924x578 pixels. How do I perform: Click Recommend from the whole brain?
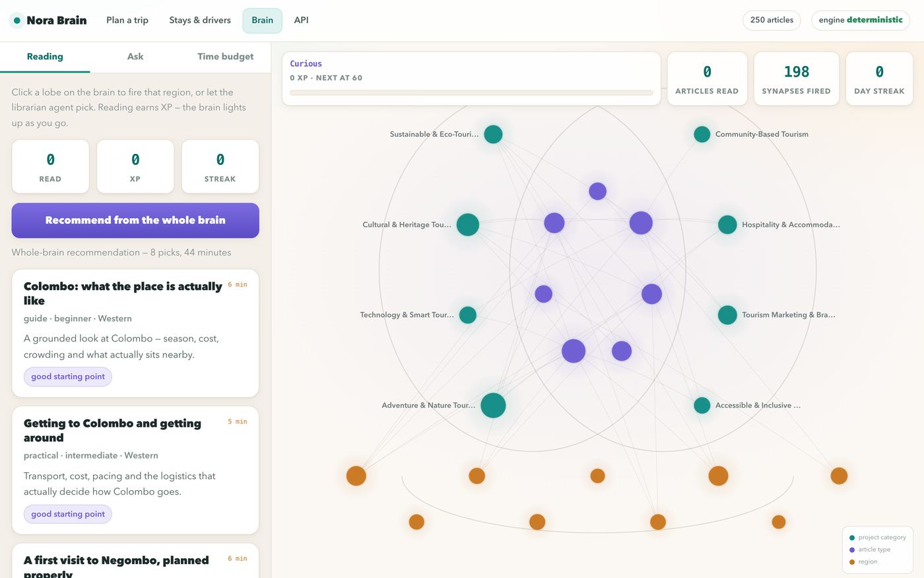tap(135, 221)
